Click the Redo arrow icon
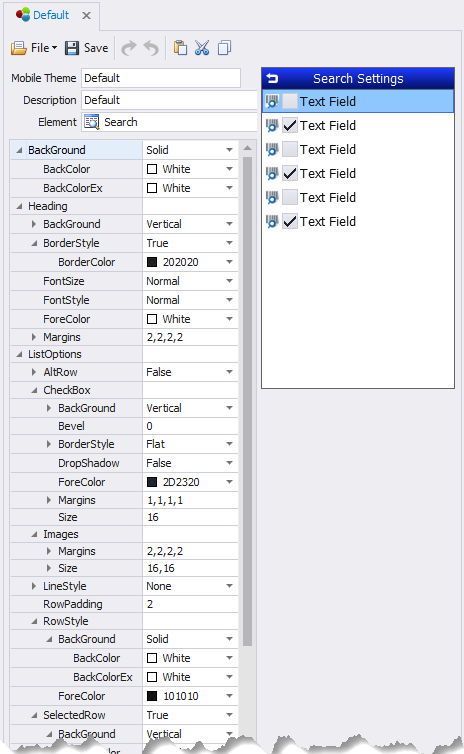Screen dimensions: 464x754 tap(128, 48)
